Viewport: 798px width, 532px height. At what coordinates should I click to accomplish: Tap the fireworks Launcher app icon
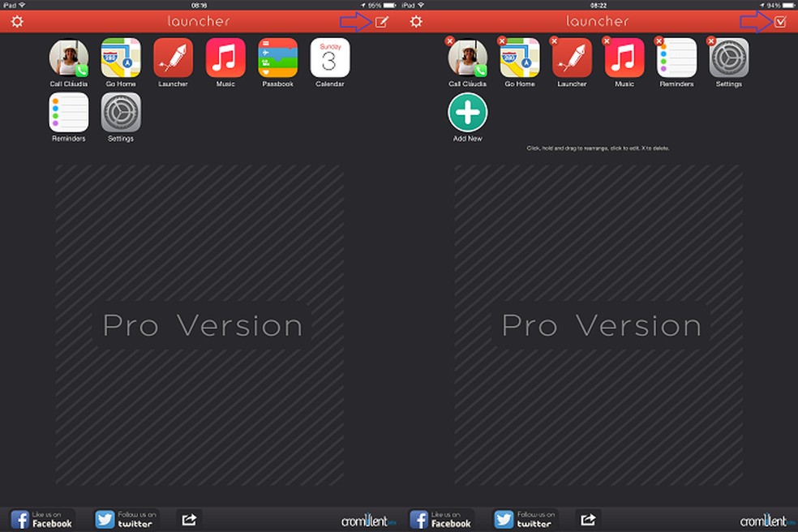click(x=173, y=58)
